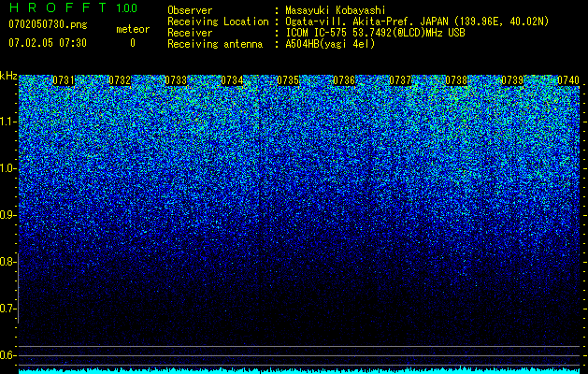The image size is (588, 374).
Task: Click the meteor count value 0
Action: click(133, 43)
